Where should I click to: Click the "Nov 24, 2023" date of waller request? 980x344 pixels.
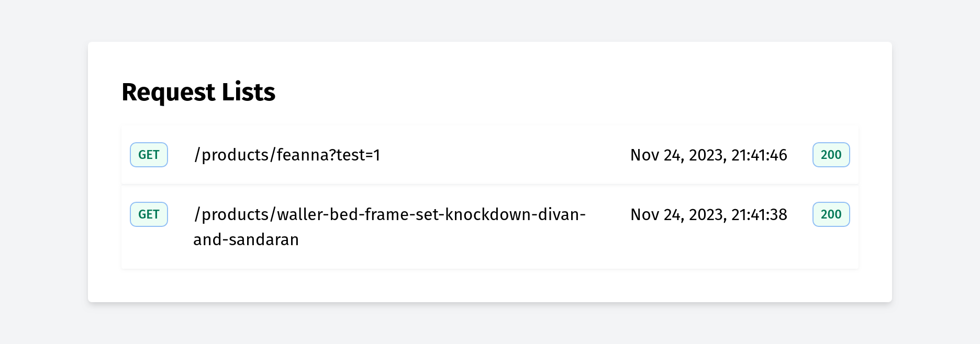tap(678, 215)
